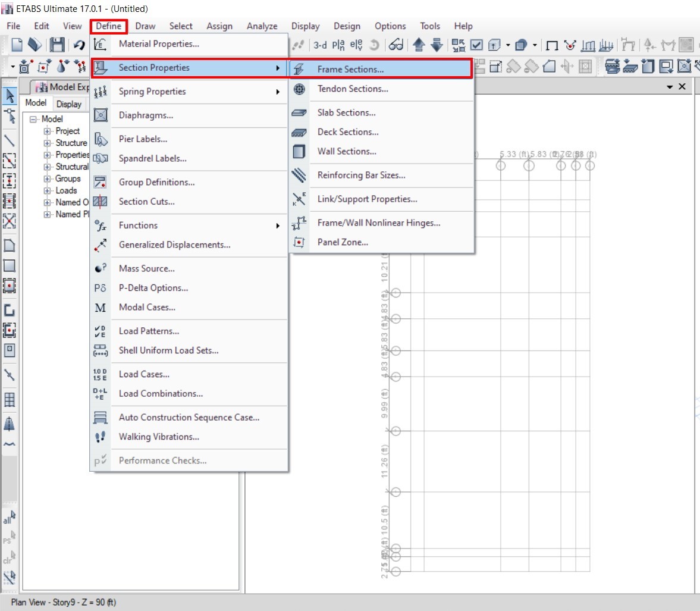Select the arrow pointer selection tool
This screenshot has width=700, height=611.
pos(10,95)
